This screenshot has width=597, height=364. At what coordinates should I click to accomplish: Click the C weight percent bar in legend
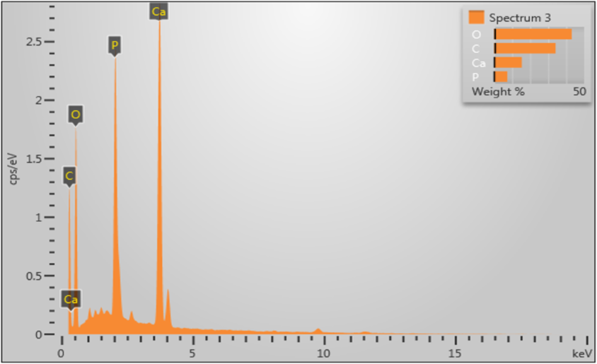coord(525,48)
